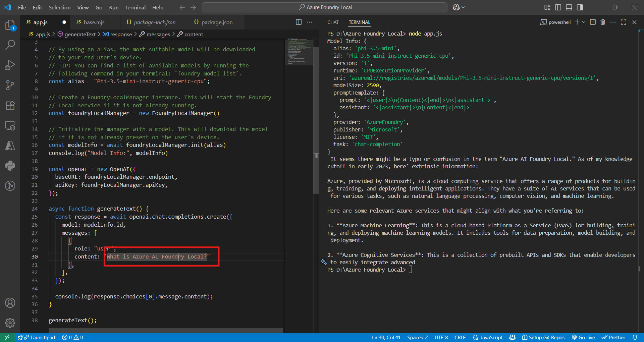
Task: Click the Split Editor Right icon
Action: (x=299, y=22)
